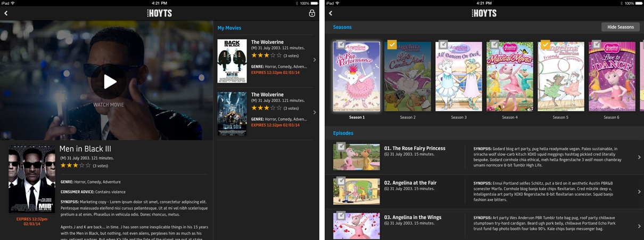Toggle the Season 3 download badge
644x240 pixels.
pyautogui.click(x=443, y=45)
